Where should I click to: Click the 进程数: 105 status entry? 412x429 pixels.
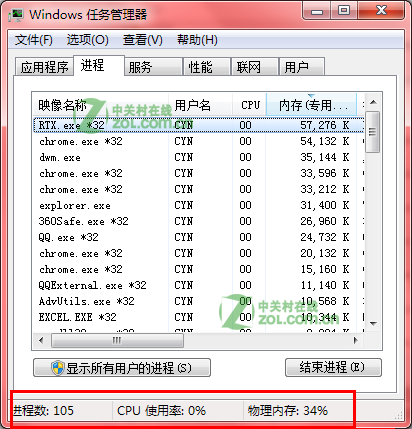point(43,411)
